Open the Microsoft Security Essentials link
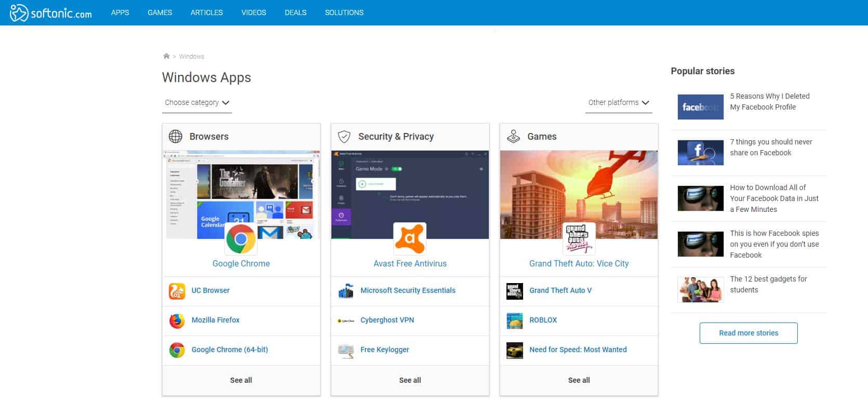 click(x=408, y=290)
